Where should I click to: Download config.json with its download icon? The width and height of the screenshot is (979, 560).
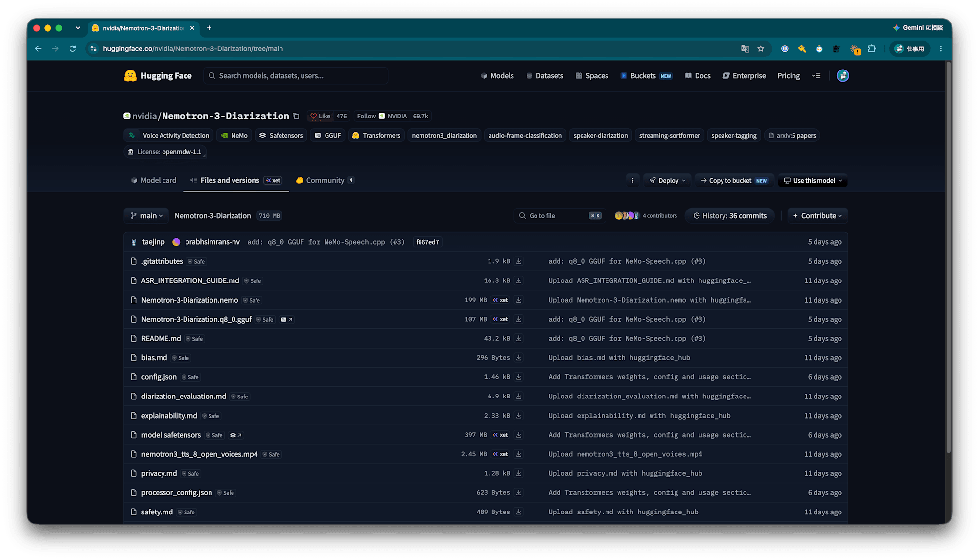coord(519,377)
